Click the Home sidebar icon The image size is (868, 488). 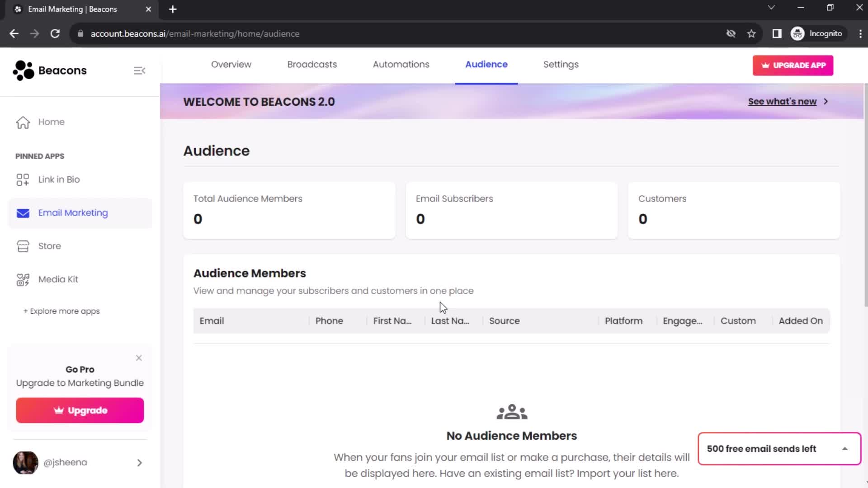23,122
